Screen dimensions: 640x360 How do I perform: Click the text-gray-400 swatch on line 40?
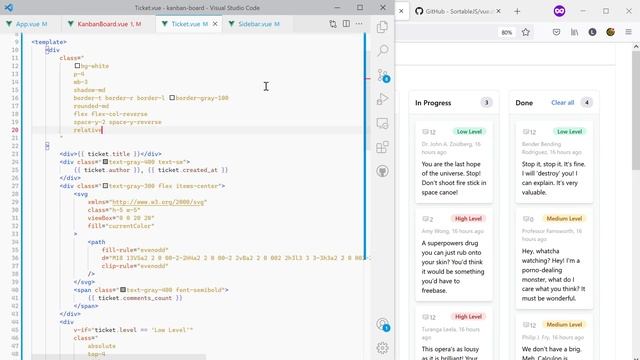[x=122, y=290]
